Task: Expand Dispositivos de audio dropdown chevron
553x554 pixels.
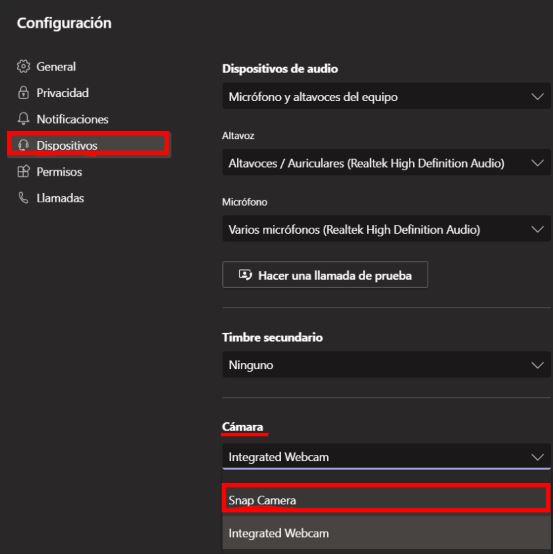Action: pyautogui.click(x=537, y=96)
